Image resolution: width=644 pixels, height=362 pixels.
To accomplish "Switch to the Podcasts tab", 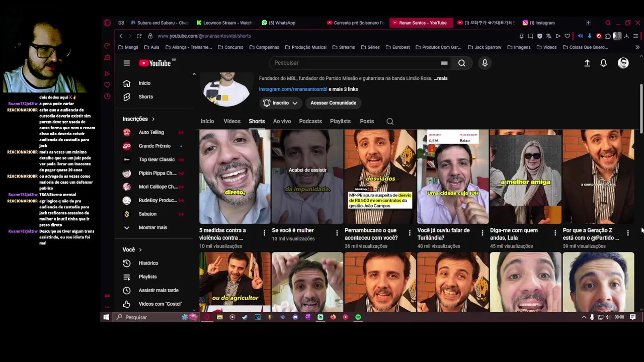I will [310, 121].
